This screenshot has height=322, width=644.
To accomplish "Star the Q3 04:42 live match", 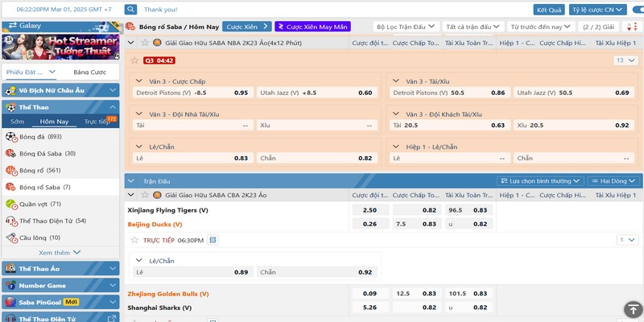I will (x=134, y=60).
